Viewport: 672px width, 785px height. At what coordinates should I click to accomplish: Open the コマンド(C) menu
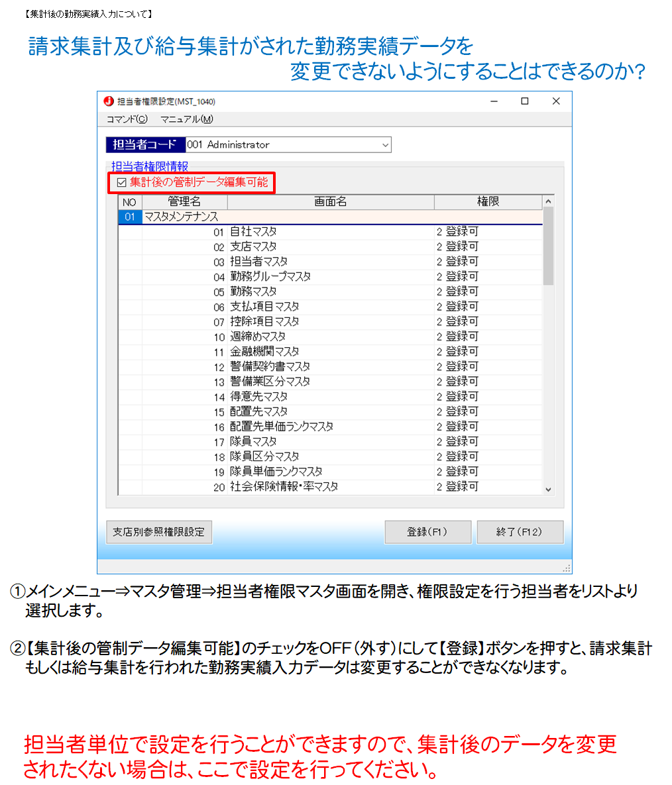(x=127, y=119)
